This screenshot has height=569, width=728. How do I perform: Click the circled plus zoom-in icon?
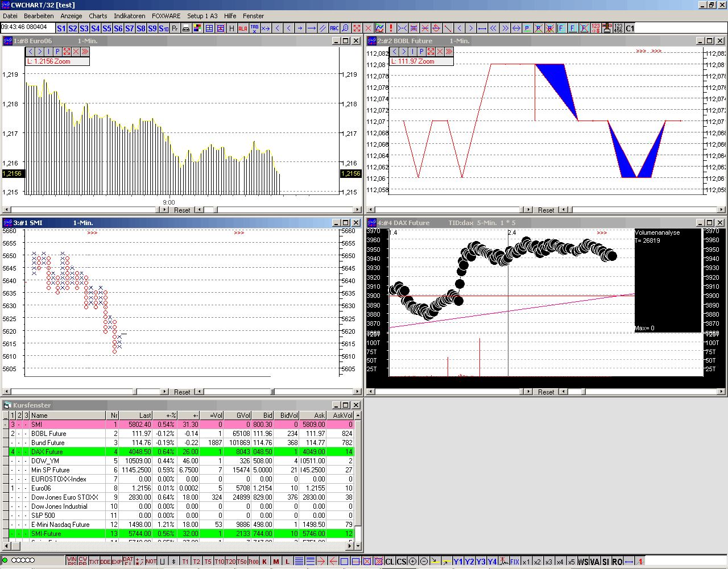[413, 562]
